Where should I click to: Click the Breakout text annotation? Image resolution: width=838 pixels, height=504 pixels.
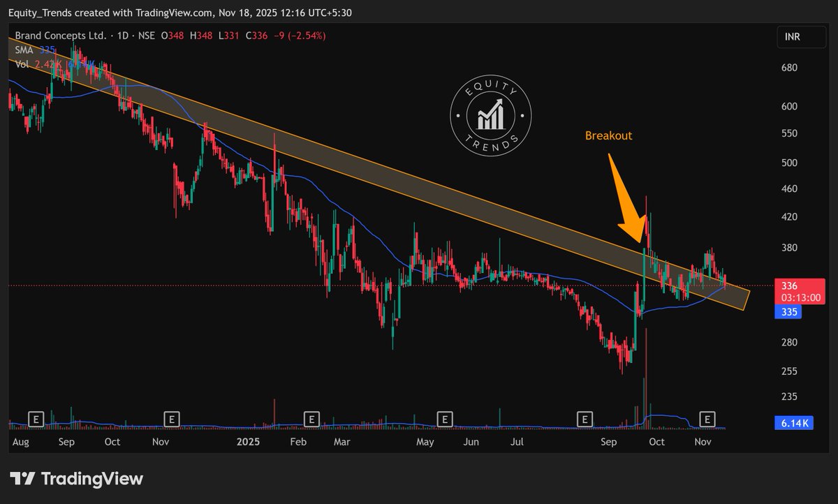(x=608, y=135)
